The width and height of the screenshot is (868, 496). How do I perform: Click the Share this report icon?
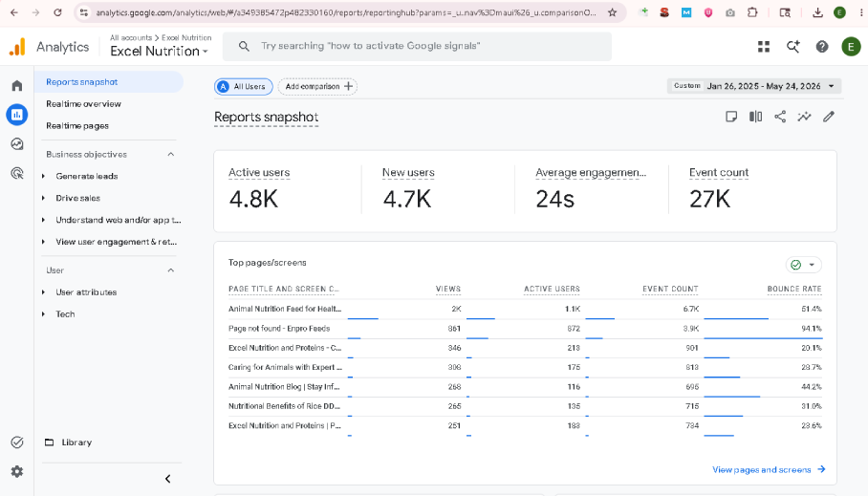point(780,117)
